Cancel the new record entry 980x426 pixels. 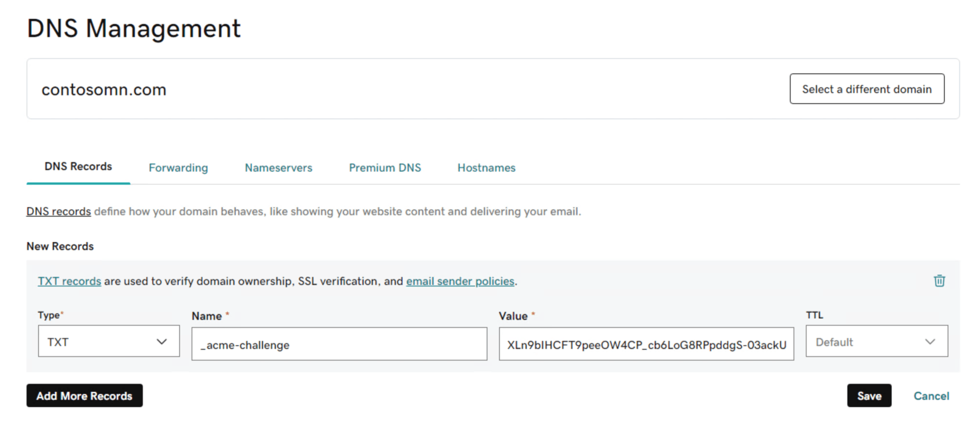pos(931,396)
